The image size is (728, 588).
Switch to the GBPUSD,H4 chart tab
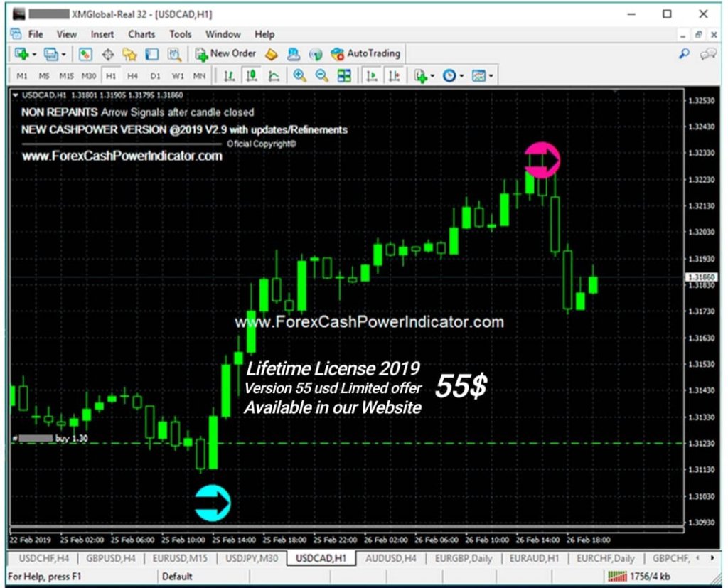pos(110,558)
